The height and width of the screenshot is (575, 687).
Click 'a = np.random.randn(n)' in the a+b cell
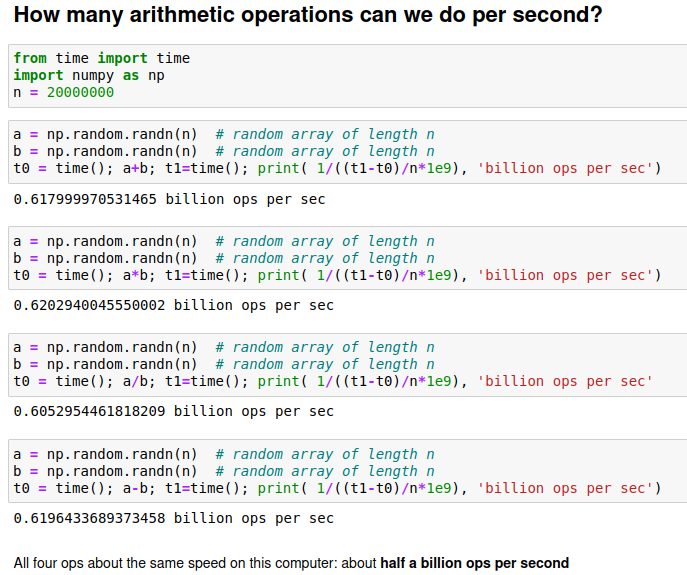[105, 134]
